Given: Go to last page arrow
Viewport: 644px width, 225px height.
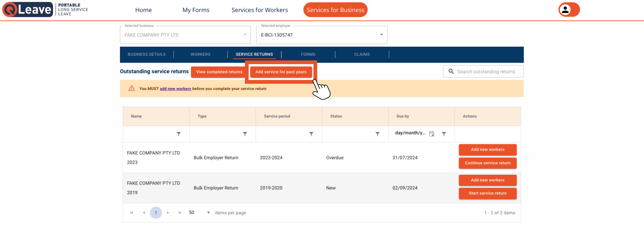Looking at the screenshot, I should click(180, 213).
